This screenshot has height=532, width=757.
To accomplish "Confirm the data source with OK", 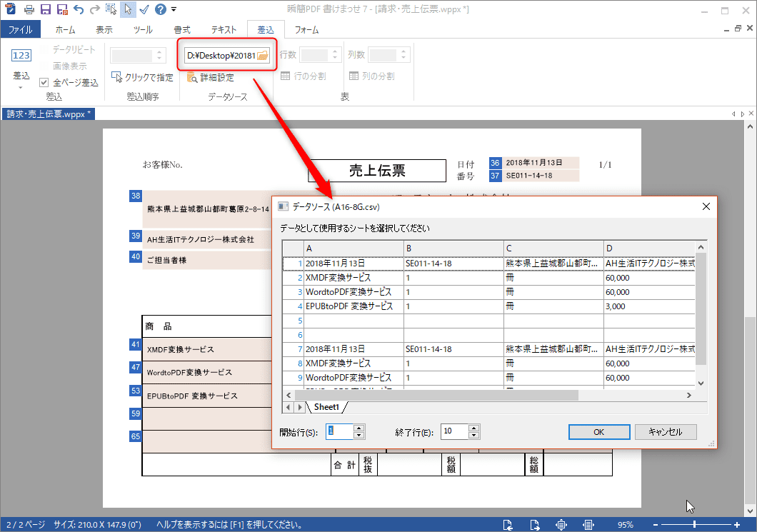I will point(598,431).
